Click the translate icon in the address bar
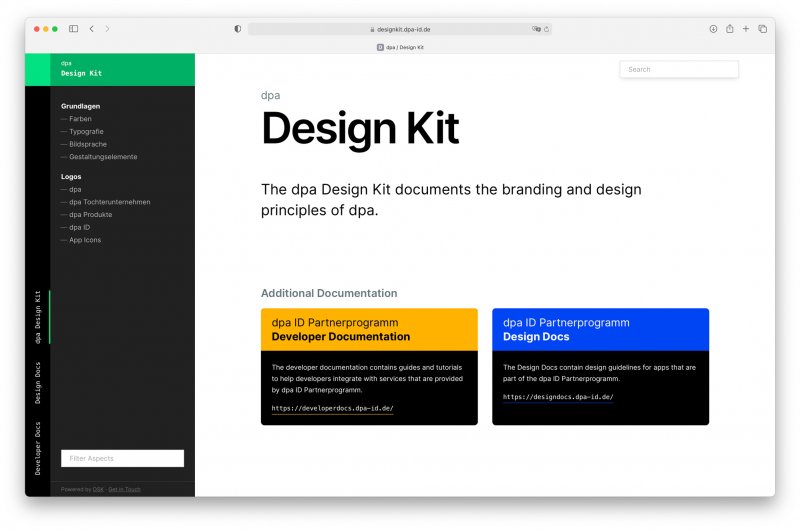 click(536, 29)
